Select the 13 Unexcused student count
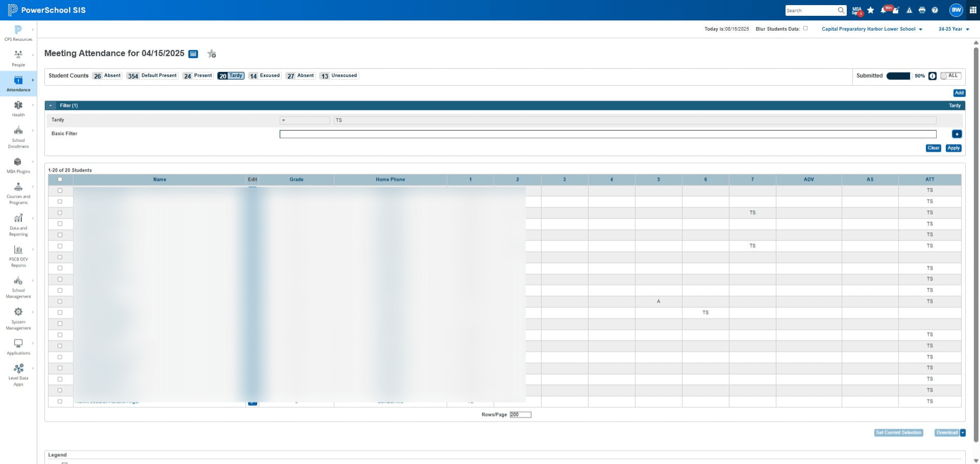Image resolution: width=980 pixels, height=464 pixels. (339, 75)
